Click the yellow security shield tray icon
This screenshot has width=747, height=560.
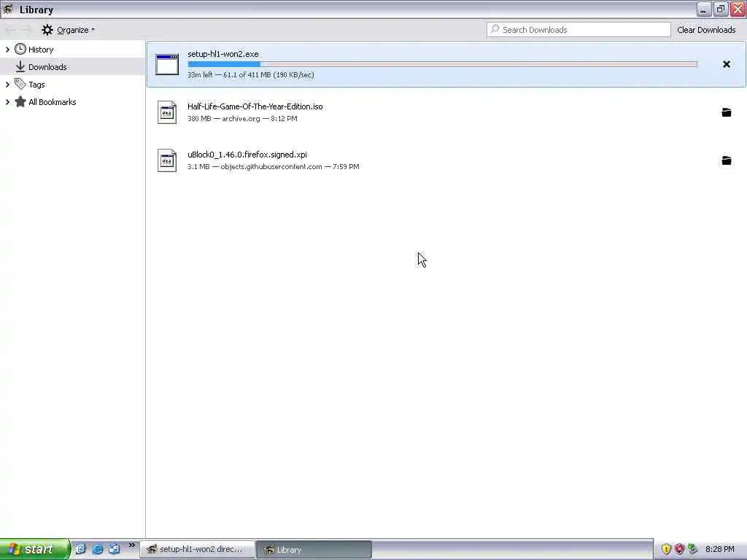click(666, 549)
